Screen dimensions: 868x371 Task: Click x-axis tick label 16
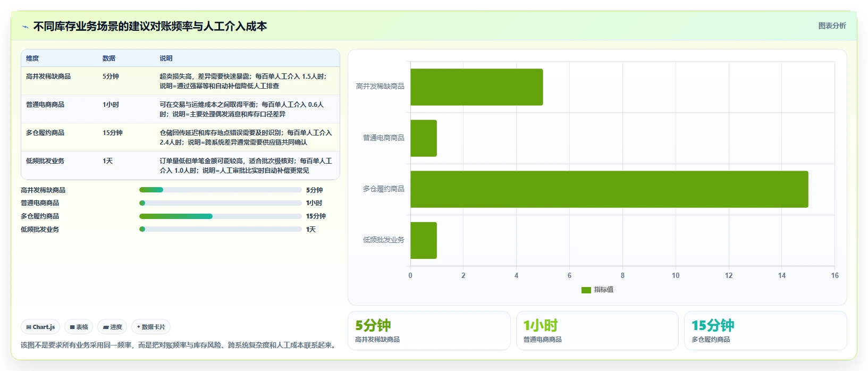pos(835,275)
